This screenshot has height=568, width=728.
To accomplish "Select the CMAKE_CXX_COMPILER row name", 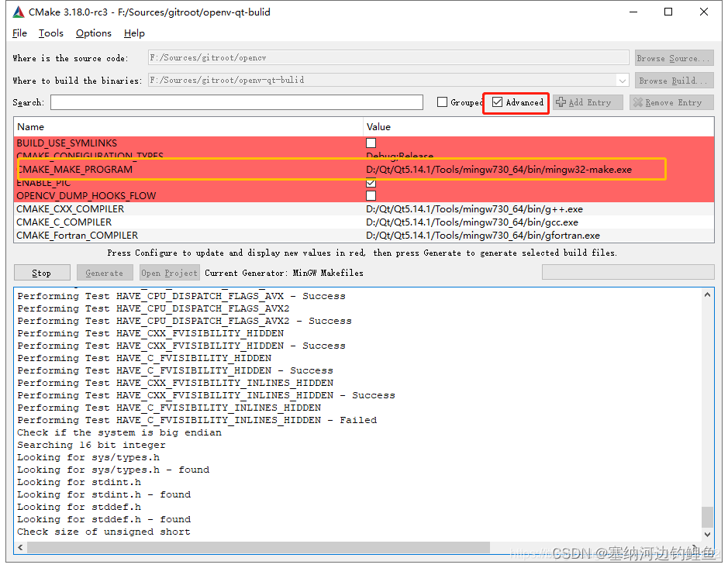I will [x=70, y=208].
